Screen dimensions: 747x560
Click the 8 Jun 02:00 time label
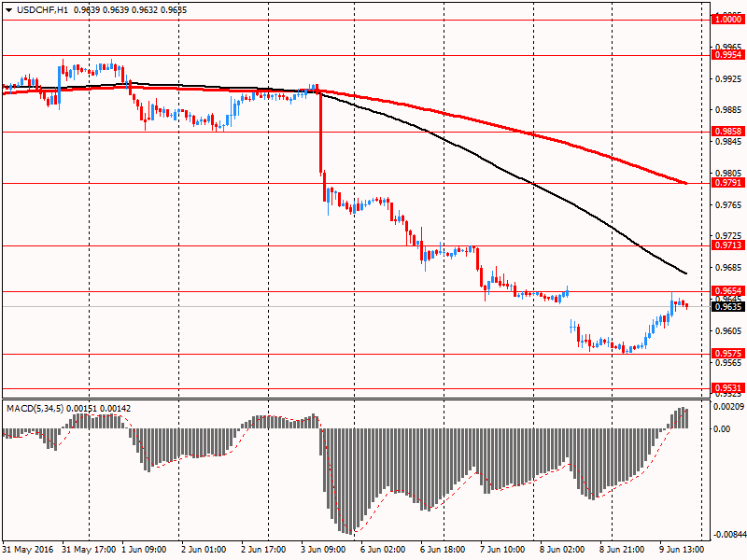point(562,550)
